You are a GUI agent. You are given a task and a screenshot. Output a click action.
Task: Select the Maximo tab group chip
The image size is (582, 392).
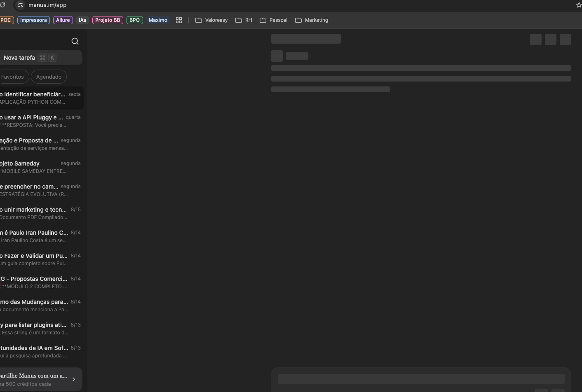click(x=158, y=20)
